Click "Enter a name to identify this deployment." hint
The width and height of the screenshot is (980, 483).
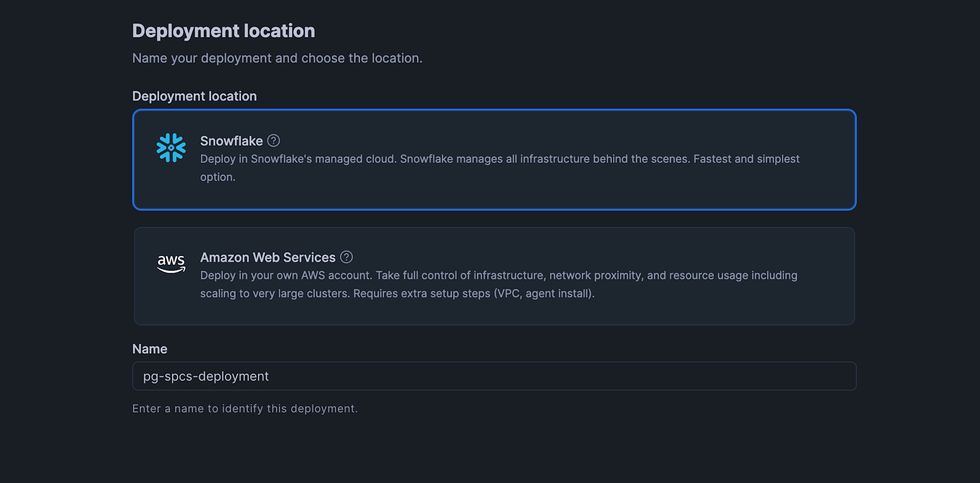tap(245, 408)
